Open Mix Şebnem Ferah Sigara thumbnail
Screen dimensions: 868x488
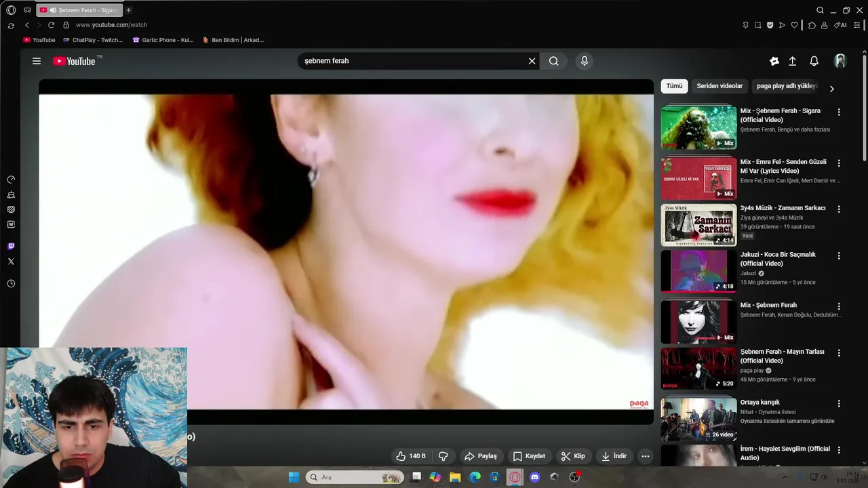(x=698, y=127)
